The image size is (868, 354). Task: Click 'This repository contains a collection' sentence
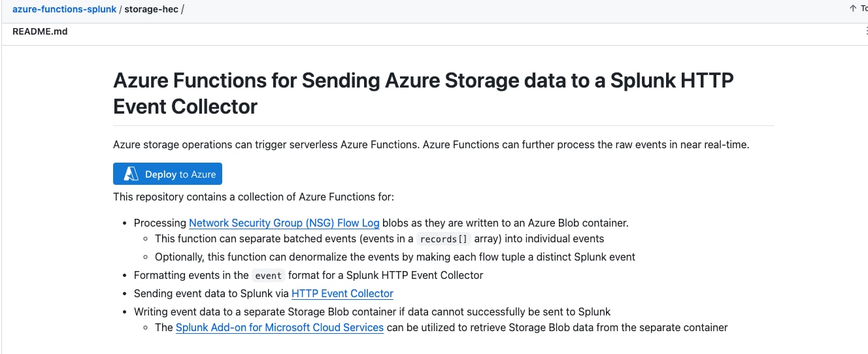[x=254, y=197]
